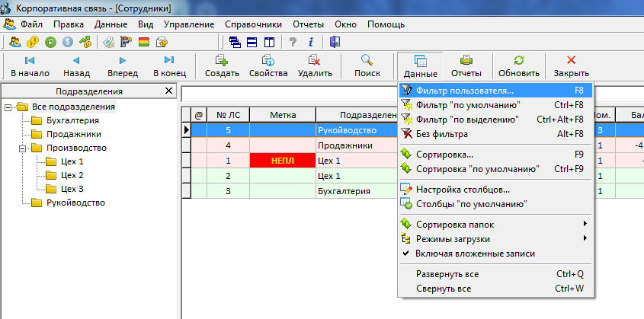Click the Создать toolbar button

tap(223, 66)
